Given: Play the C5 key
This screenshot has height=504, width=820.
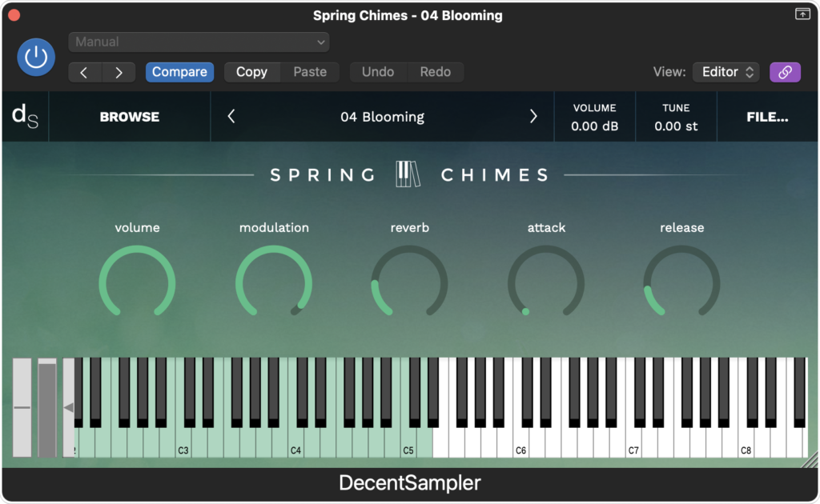Looking at the screenshot, I should 408,444.
